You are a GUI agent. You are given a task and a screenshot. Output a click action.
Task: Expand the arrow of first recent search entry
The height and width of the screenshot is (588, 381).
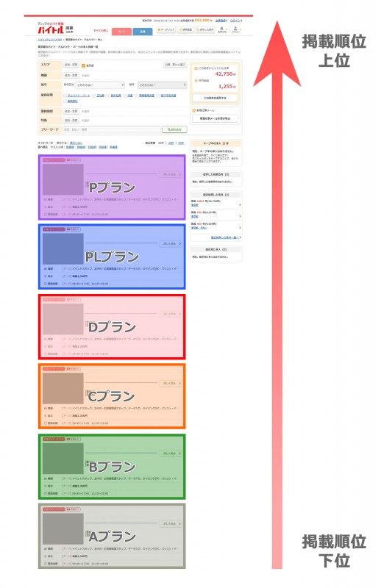click(240, 205)
